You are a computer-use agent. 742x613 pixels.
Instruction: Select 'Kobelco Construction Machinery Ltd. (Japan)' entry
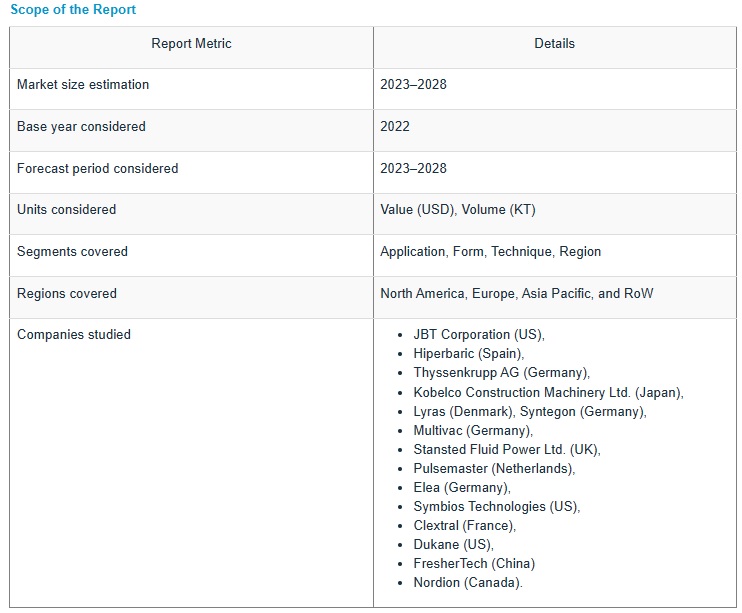(547, 393)
